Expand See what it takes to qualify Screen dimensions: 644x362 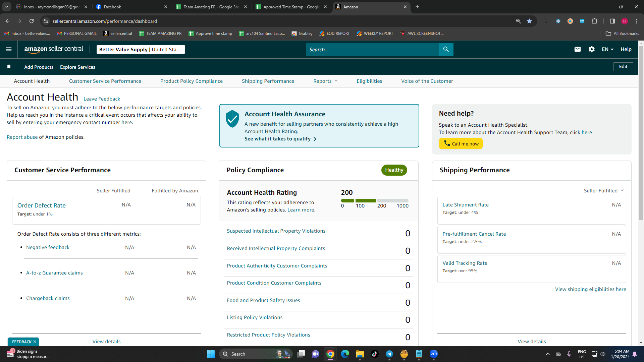click(x=280, y=139)
